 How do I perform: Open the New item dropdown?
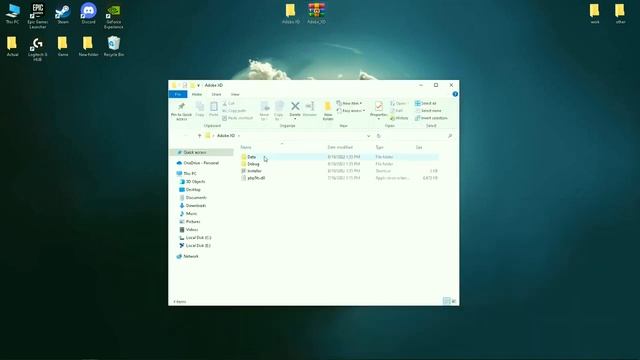coord(349,103)
